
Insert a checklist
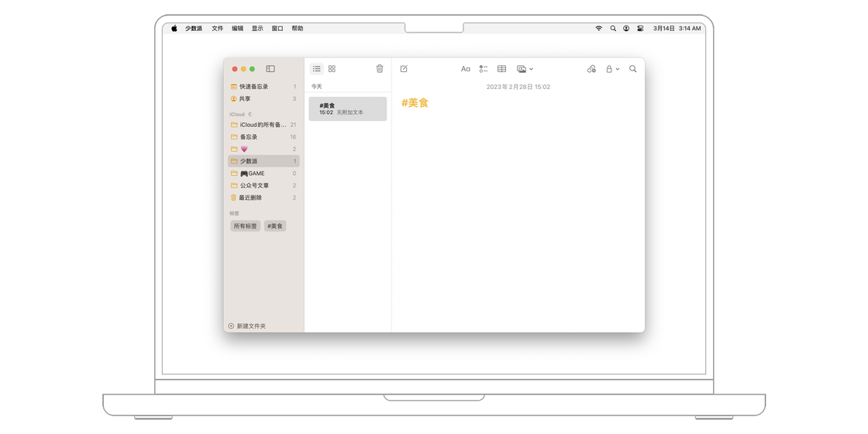pos(484,69)
